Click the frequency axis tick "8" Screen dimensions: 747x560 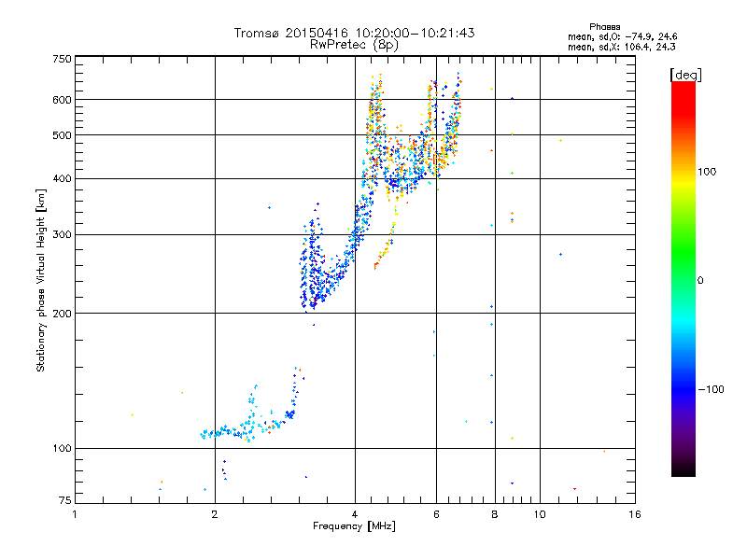point(495,514)
